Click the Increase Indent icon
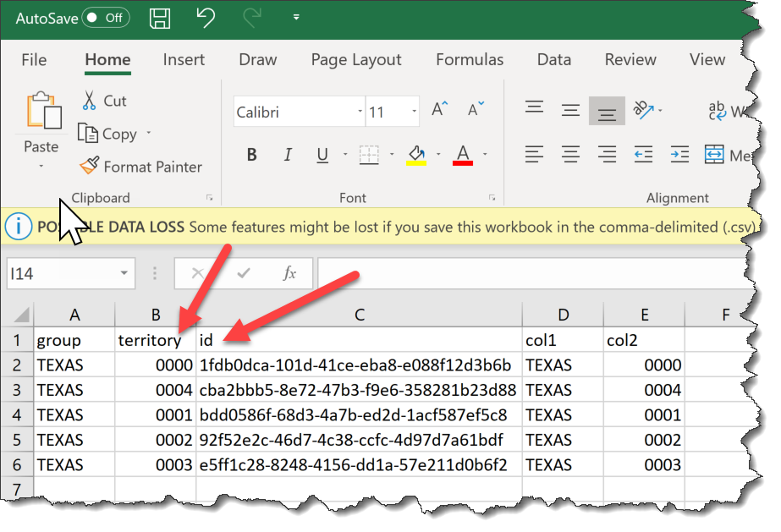Viewport: 781px width, 532px height. click(x=679, y=155)
